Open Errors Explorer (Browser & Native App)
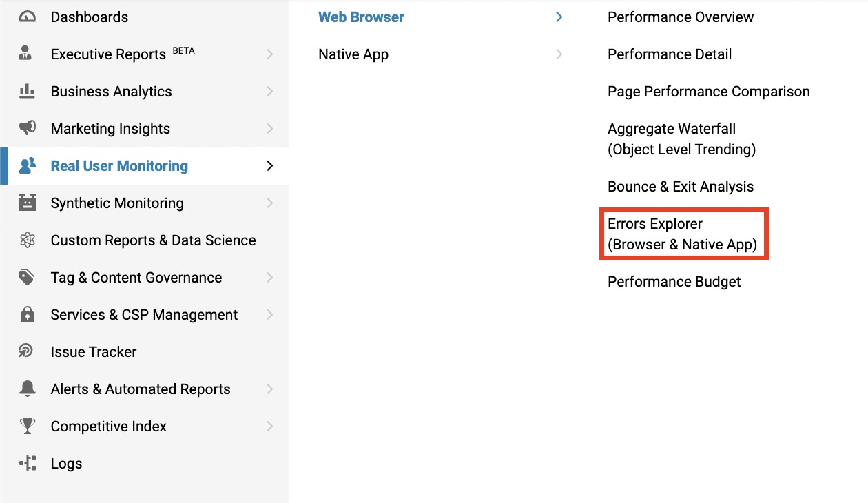The width and height of the screenshot is (868, 503). [x=683, y=234]
